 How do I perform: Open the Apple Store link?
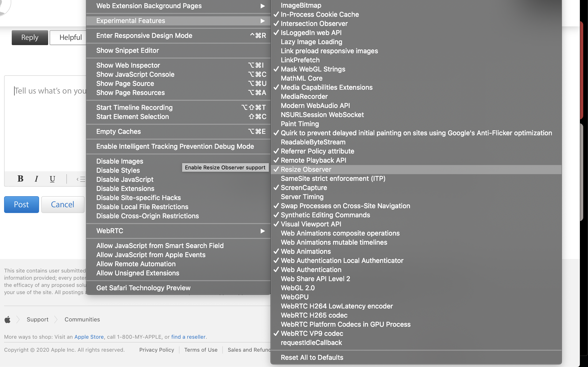(89, 337)
